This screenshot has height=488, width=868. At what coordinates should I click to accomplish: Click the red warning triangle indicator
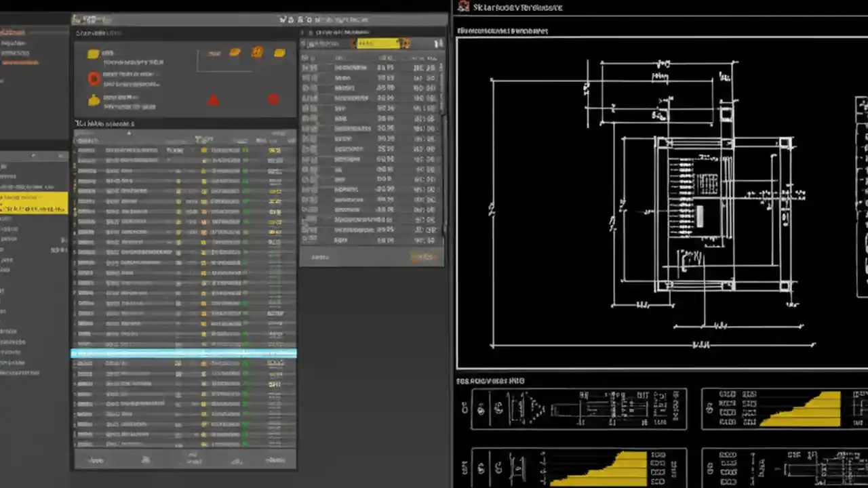coord(213,100)
